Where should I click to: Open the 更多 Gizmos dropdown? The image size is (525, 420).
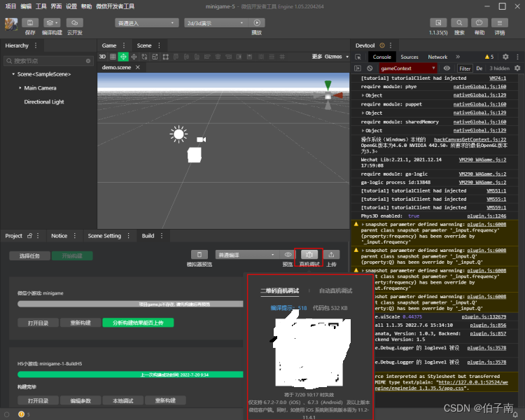point(330,57)
